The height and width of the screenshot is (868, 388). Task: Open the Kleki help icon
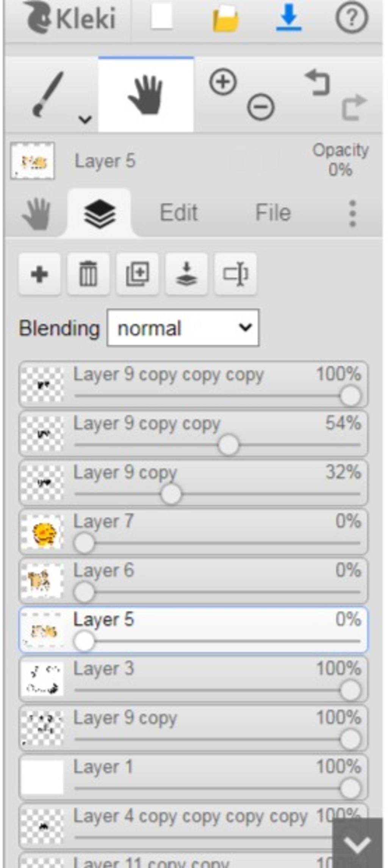click(x=352, y=18)
